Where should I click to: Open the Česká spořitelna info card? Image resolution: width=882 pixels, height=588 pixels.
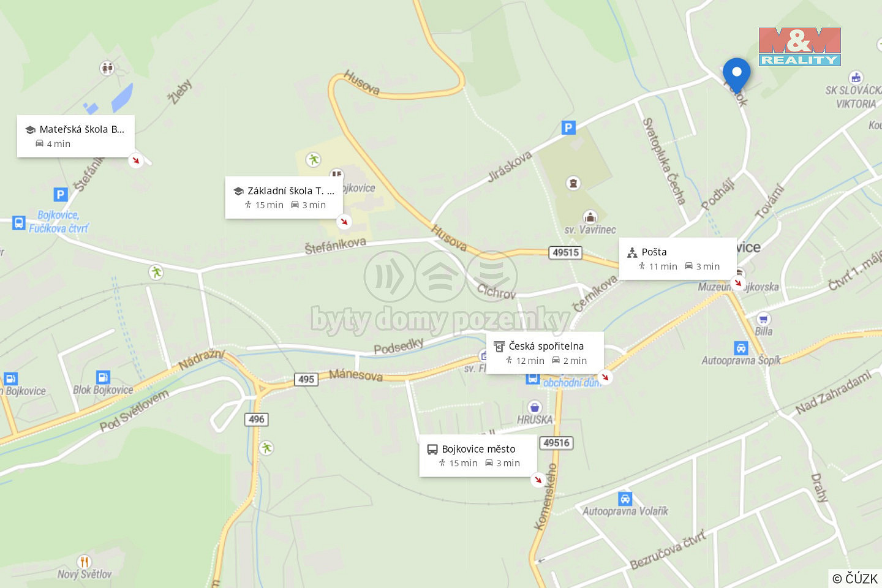tap(545, 353)
